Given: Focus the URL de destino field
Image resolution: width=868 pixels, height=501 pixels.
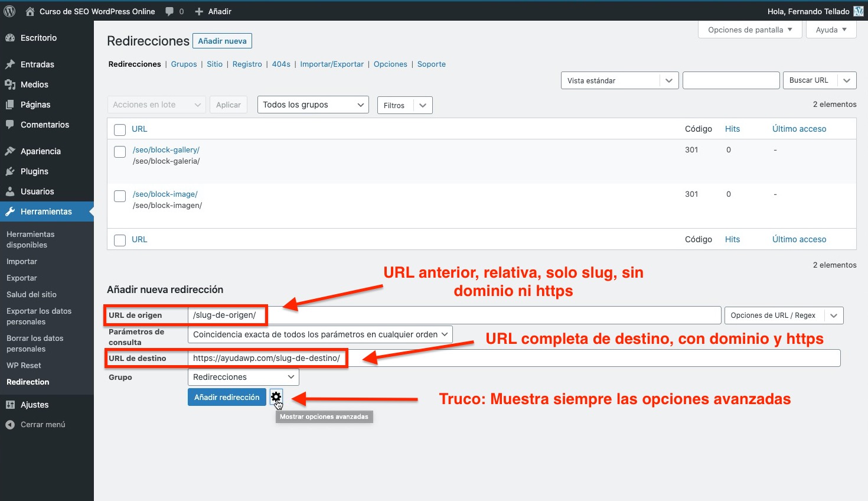Looking at the screenshot, I should coord(514,358).
